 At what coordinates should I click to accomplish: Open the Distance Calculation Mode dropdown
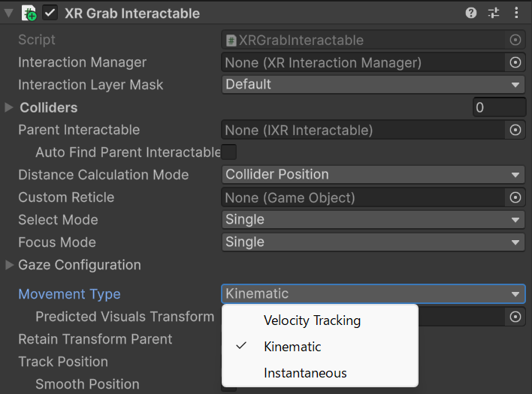click(373, 175)
